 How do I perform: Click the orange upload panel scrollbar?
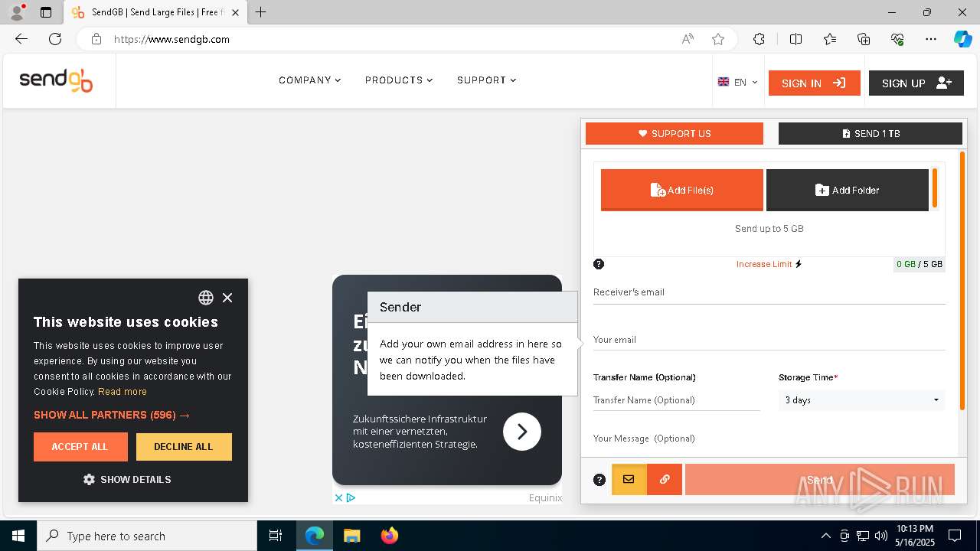click(x=962, y=280)
